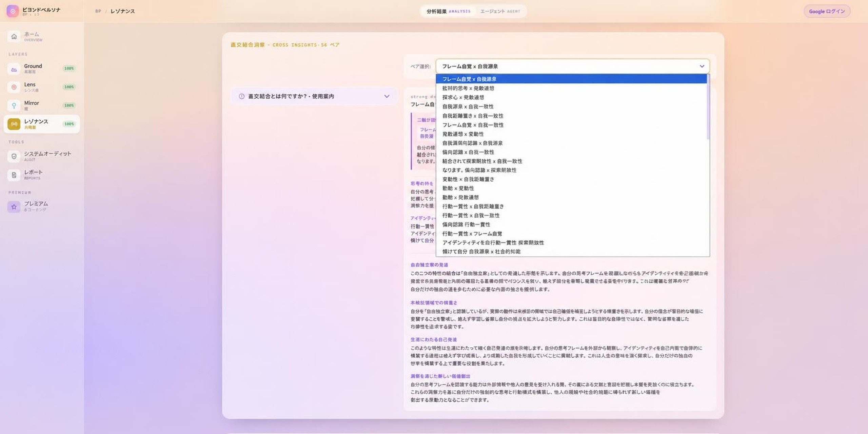Go to the BP breadcrumb link
The image size is (868, 434).
pos(98,11)
